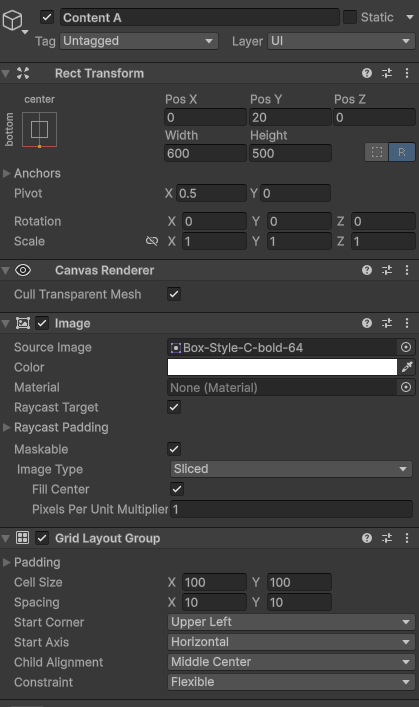Screen dimensions: 419x707
Task: Click the Canvas Renderer eye icon
Action: pyautogui.click(x=23, y=270)
